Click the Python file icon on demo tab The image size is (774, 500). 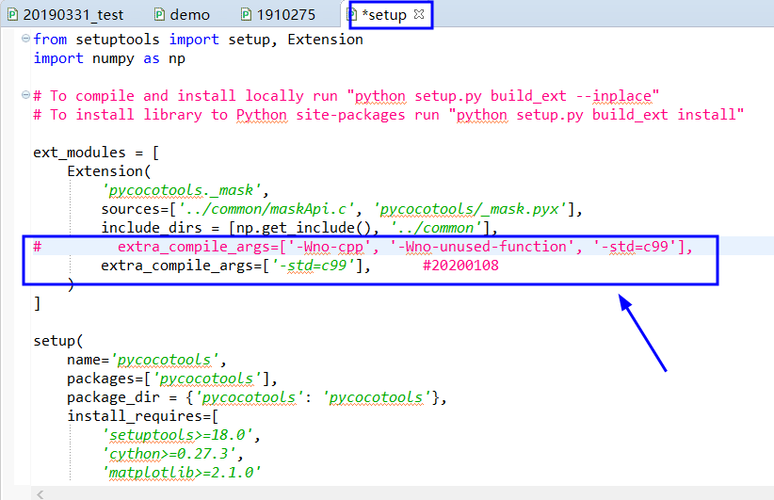(159, 15)
